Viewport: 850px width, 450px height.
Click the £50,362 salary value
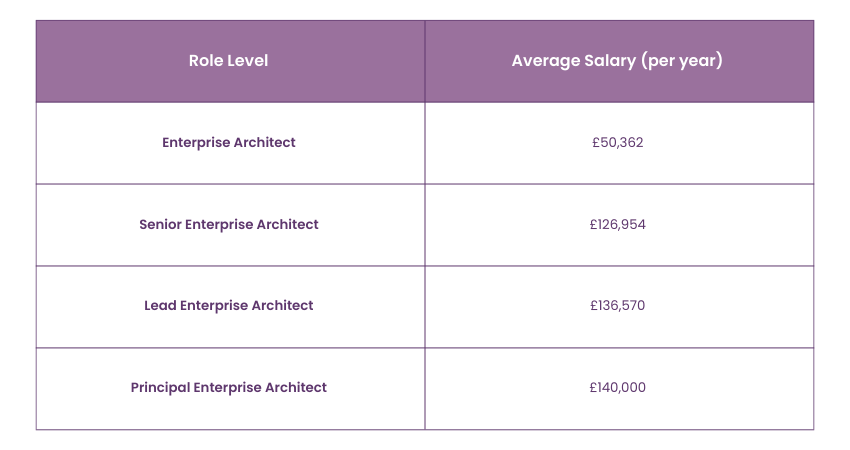(617, 143)
